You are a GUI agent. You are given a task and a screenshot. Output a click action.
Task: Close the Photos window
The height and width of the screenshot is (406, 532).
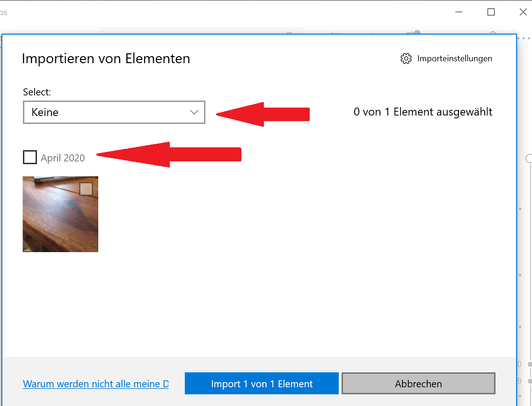click(x=523, y=12)
